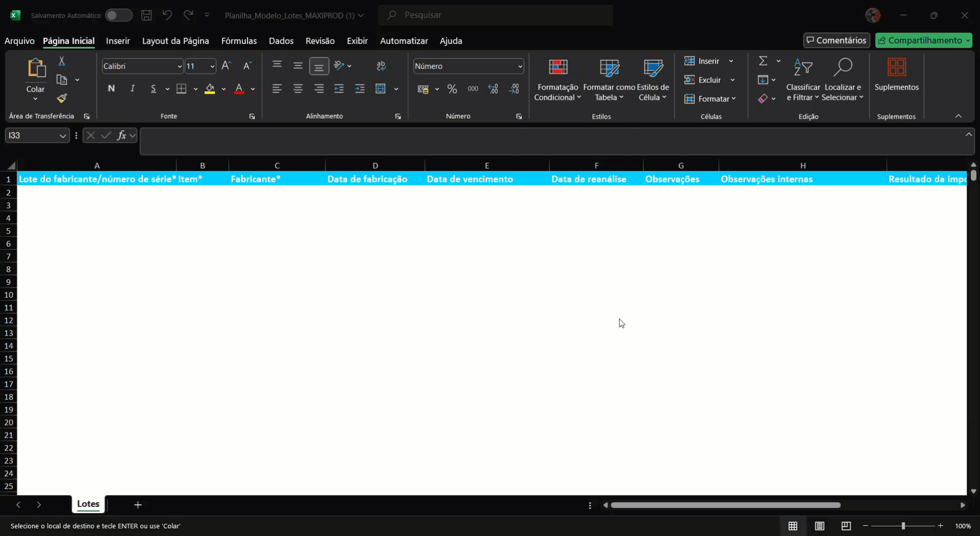Viewport: 980px width, 536px height.
Task: Switch to the Layout da Página tab
Action: coord(175,41)
